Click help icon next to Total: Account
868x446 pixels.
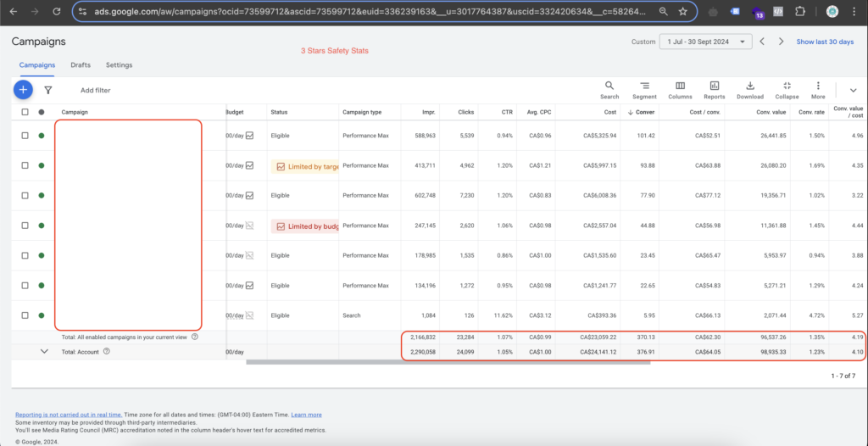point(107,351)
